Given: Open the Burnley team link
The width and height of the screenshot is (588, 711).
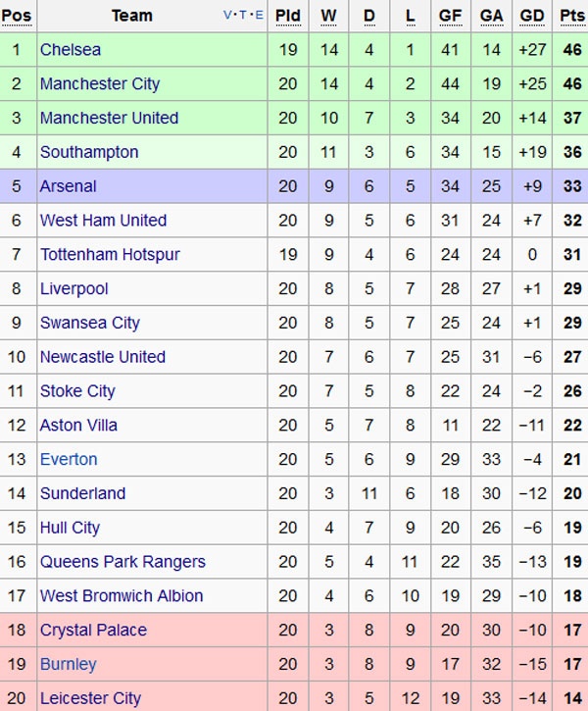Looking at the screenshot, I should click(69, 664).
